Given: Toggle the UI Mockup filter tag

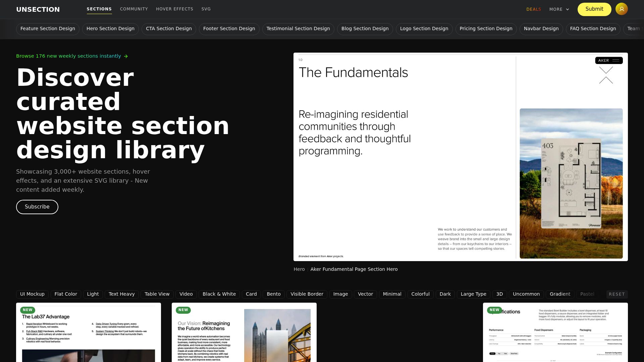Looking at the screenshot, I should pos(32,294).
